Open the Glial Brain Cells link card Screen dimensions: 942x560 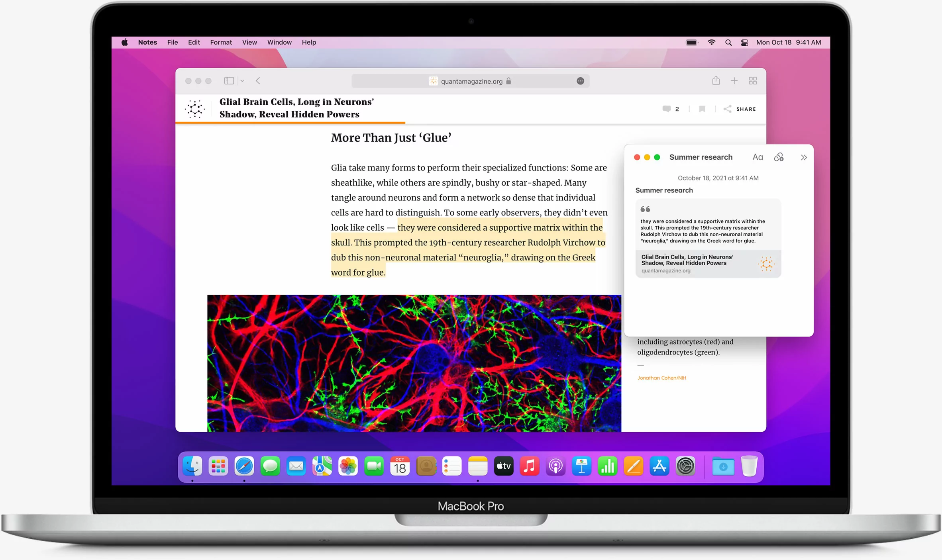(x=708, y=264)
